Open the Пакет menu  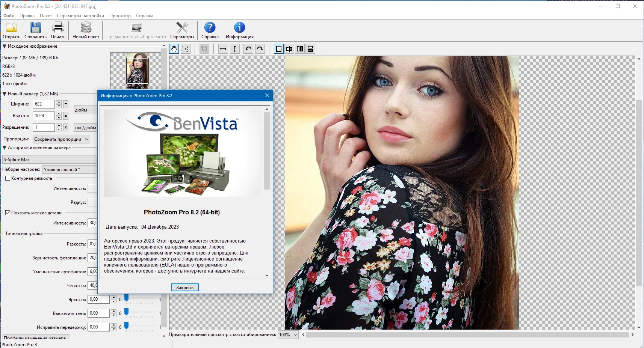tap(46, 16)
